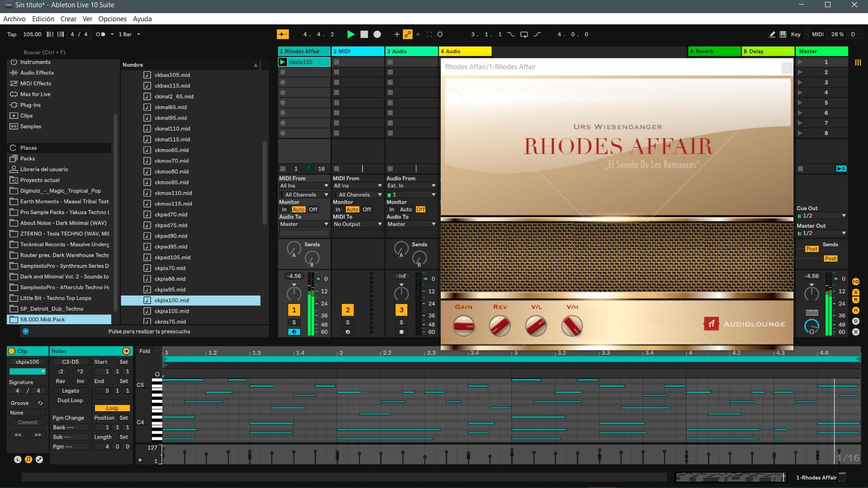Open track 1 MIDI From All Ins dropdown
Image resolution: width=868 pixels, height=488 pixels.
point(304,186)
